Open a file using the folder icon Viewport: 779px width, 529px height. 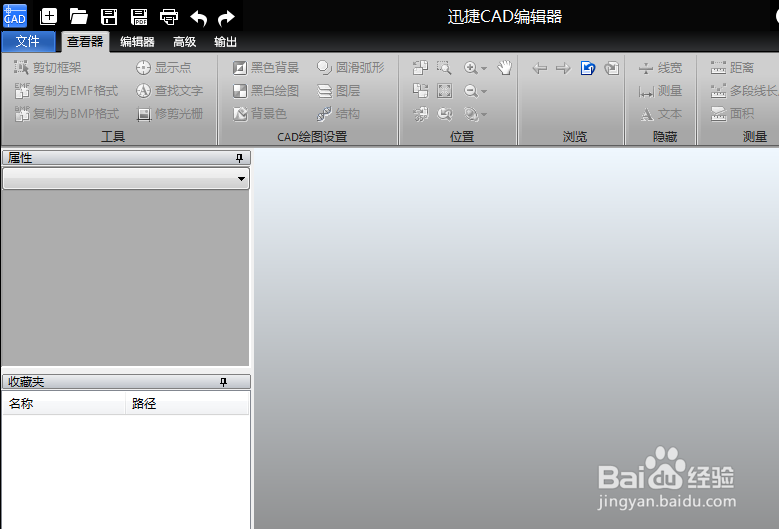pos(78,16)
